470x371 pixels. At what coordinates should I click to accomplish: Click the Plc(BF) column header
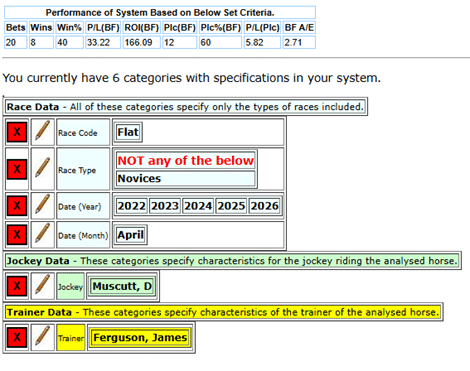pos(180,28)
